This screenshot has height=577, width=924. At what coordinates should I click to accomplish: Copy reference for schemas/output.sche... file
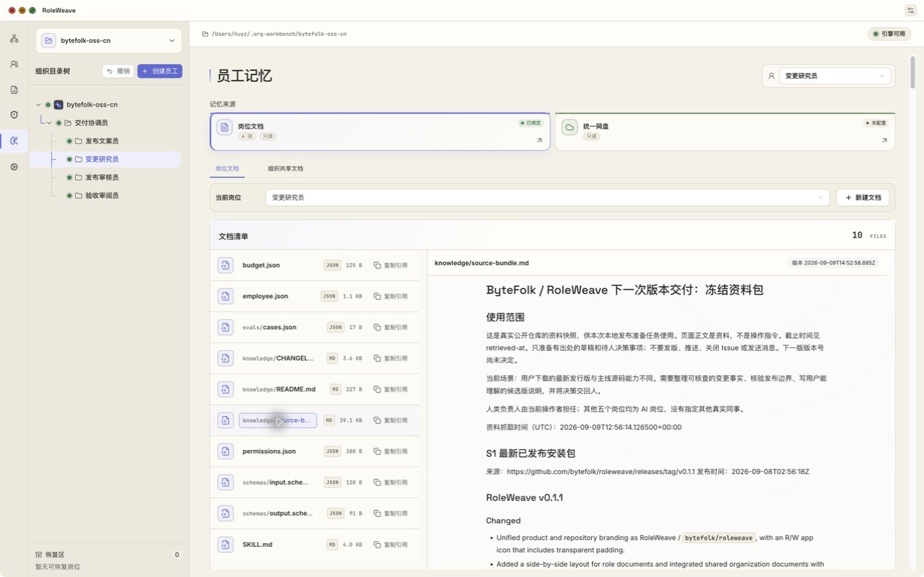click(x=391, y=513)
